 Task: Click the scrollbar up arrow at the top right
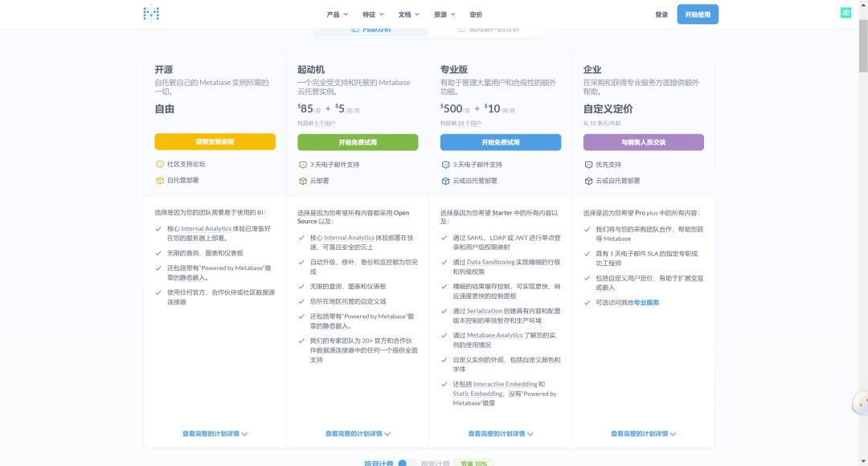click(863, 5)
